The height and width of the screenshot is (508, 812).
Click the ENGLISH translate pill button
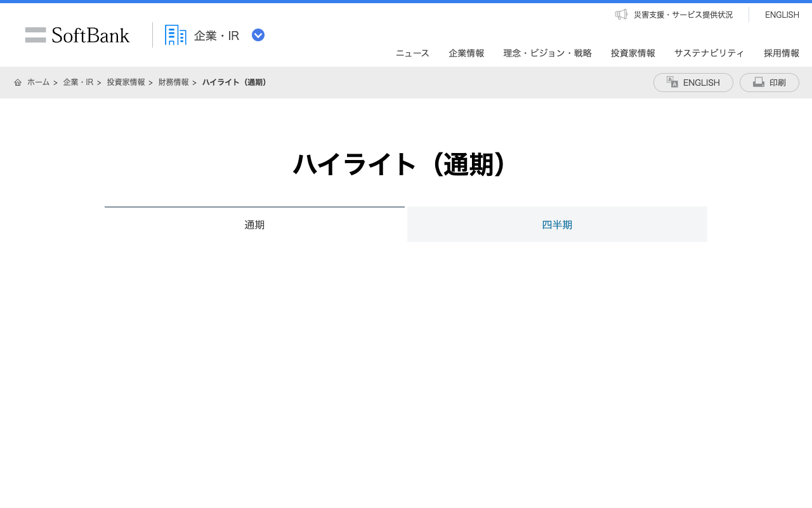tap(693, 83)
